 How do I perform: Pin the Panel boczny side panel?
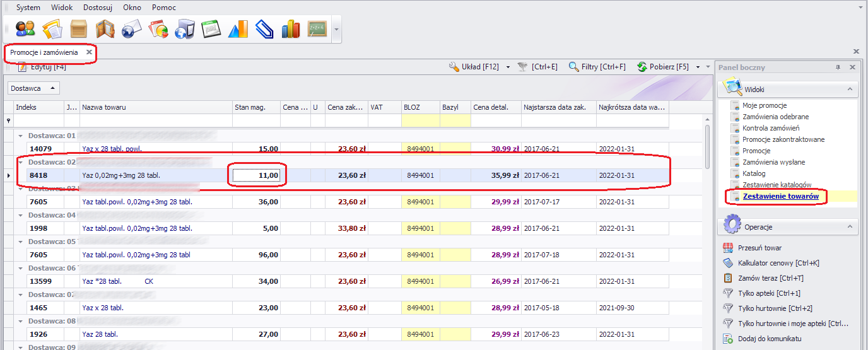pos(838,67)
